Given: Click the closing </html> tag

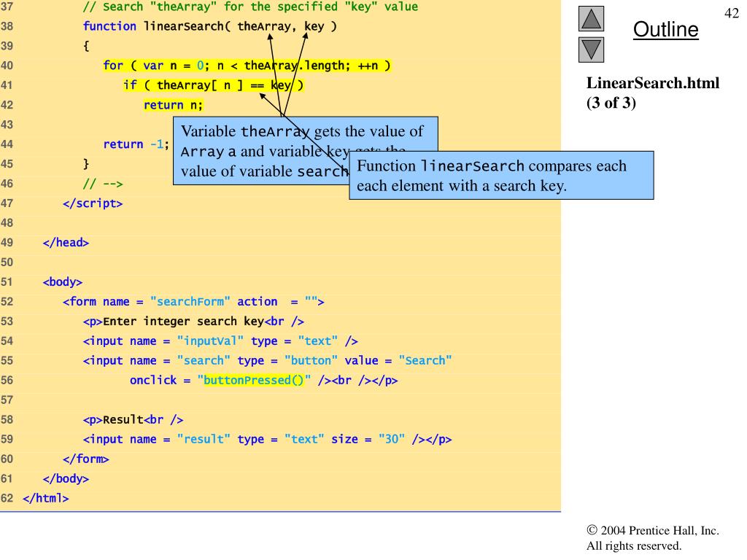Looking at the screenshot, I should (x=46, y=498).
